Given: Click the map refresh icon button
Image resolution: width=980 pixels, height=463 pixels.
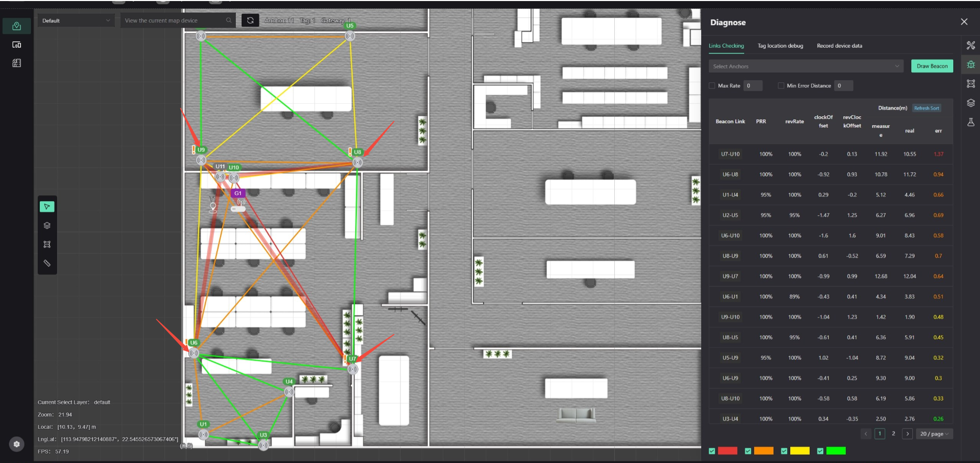Looking at the screenshot, I should click(x=251, y=20).
